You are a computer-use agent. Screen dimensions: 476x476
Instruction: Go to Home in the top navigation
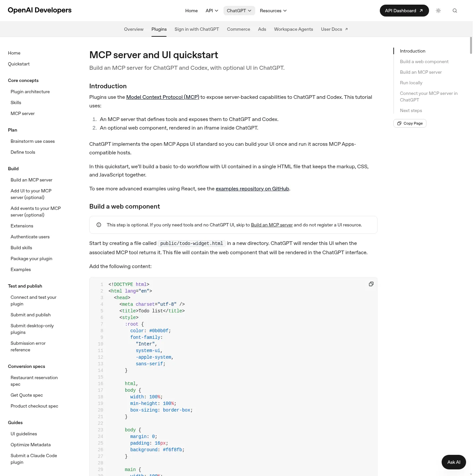click(x=191, y=11)
